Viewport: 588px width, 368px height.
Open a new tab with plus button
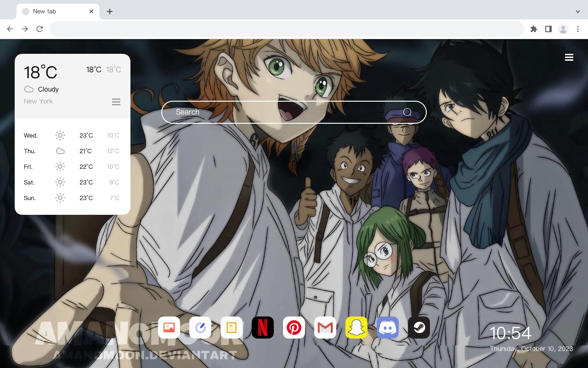109,11
